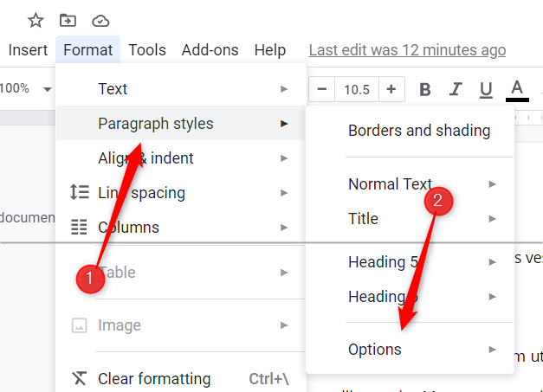Screen dimensions: 543x392
Task: Increase font size with plus button
Action: click(391, 89)
